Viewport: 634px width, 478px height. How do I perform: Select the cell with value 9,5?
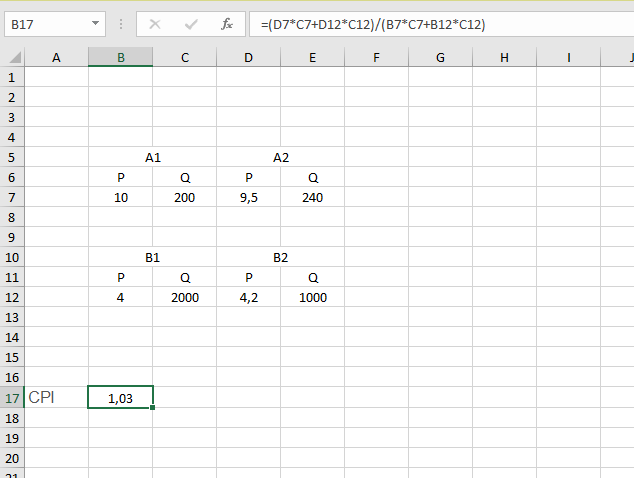click(248, 197)
